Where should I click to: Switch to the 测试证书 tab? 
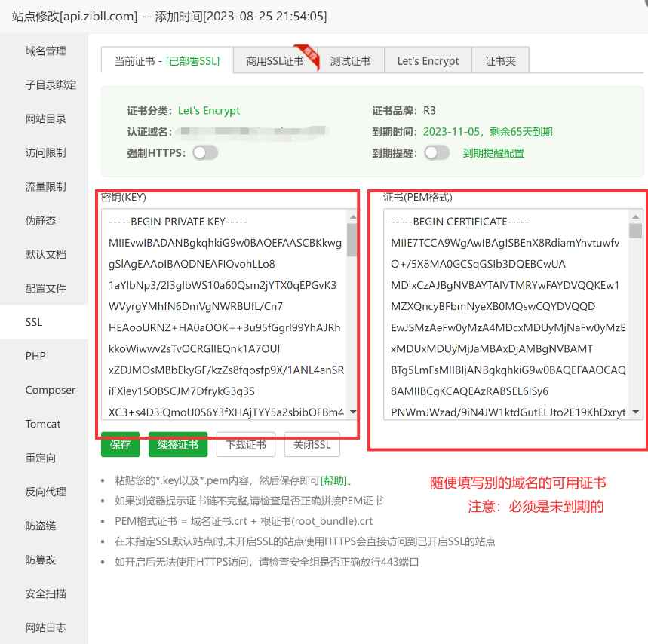352,60
